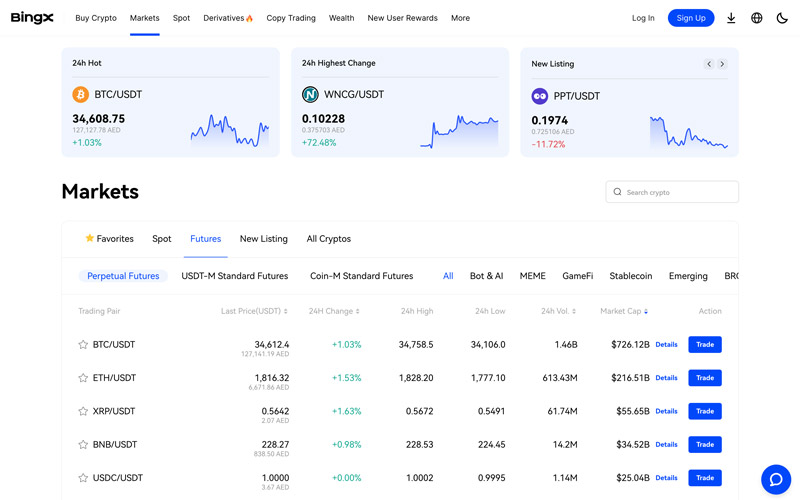
Task: Filter by Stablecoin category
Action: pyautogui.click(x=631, y=276)
